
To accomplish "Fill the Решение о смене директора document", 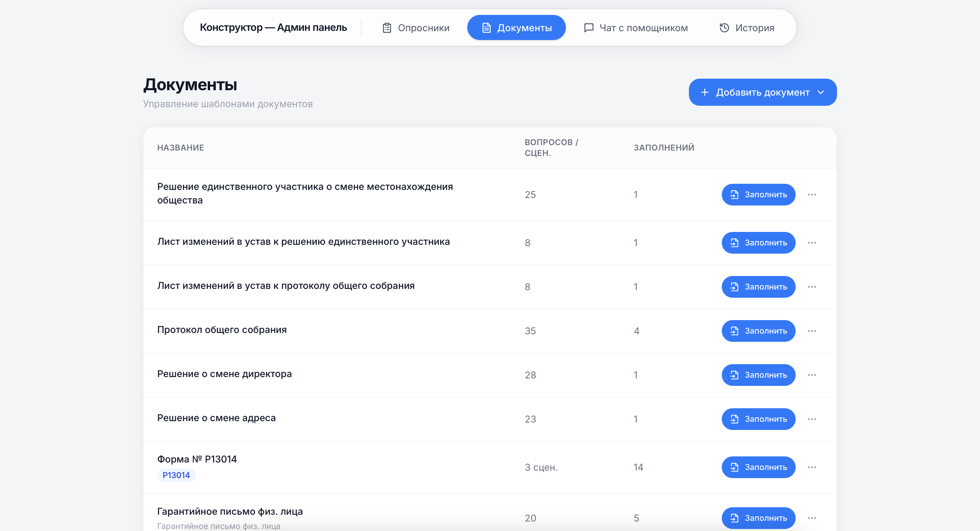I will tap(758, 375).
